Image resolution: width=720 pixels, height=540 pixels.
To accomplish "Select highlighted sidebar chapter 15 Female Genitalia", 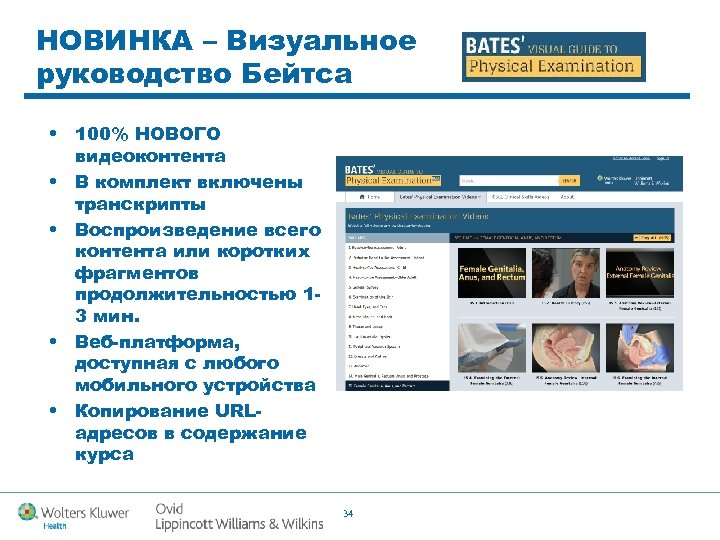I will (397, 386).
